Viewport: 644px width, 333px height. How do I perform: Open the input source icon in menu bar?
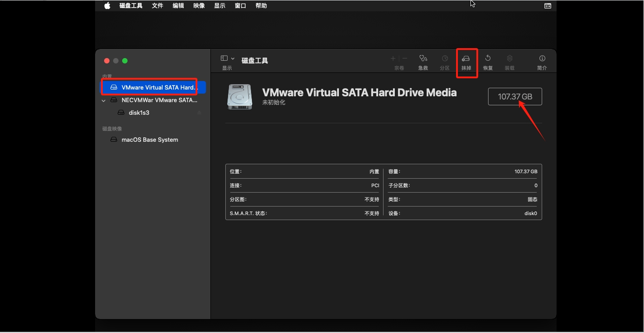[548, 6]
